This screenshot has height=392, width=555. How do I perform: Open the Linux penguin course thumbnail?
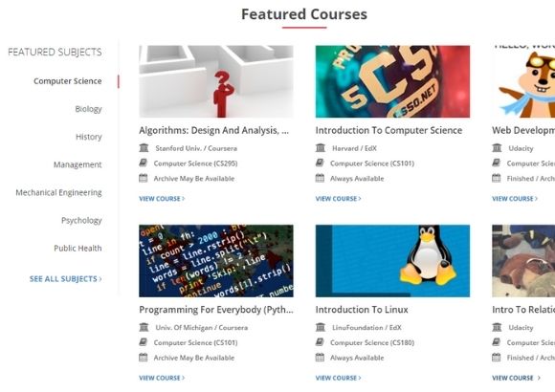tap(392, 261)
